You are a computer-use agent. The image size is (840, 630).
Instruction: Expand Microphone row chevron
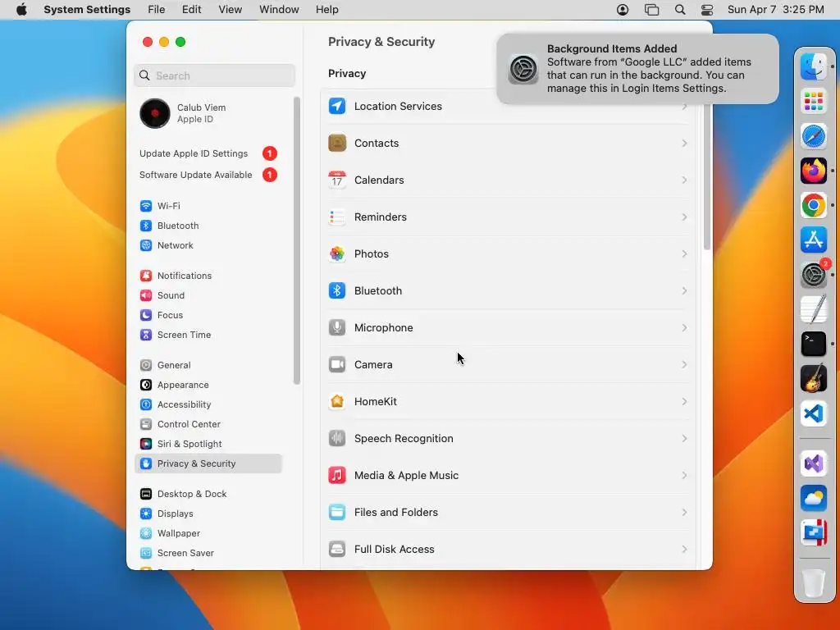(684, 327)
